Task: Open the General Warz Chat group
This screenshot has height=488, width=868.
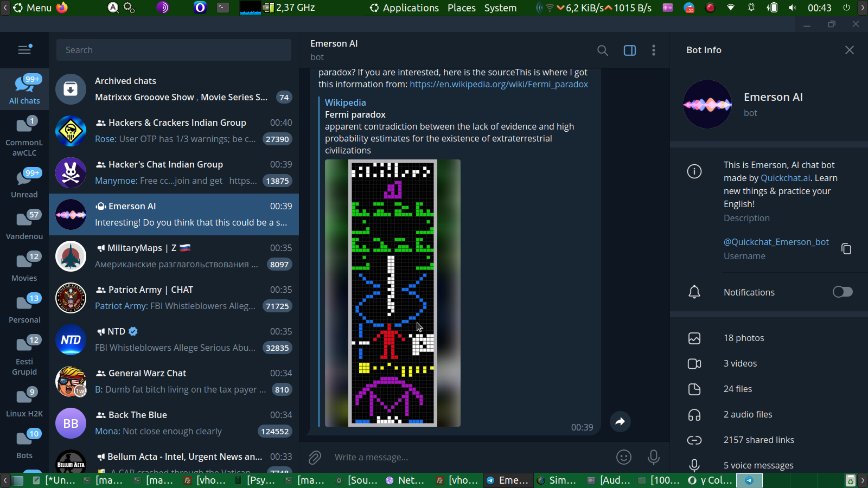Action: click(174, 381)
